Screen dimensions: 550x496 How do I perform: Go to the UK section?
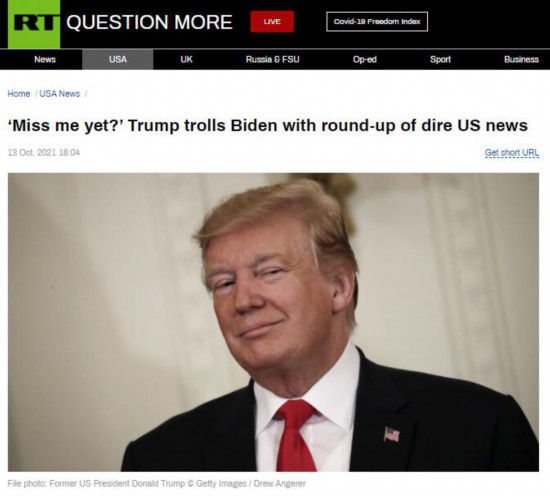[186, 59]
